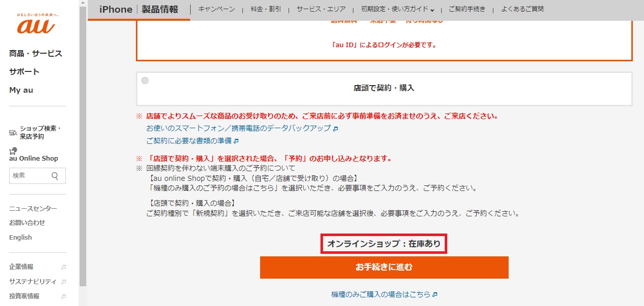The width and height of the screenshot is (644, 306).
Task: Open ショップ検索・来店予約 link
Action: (x=40, y=132)
